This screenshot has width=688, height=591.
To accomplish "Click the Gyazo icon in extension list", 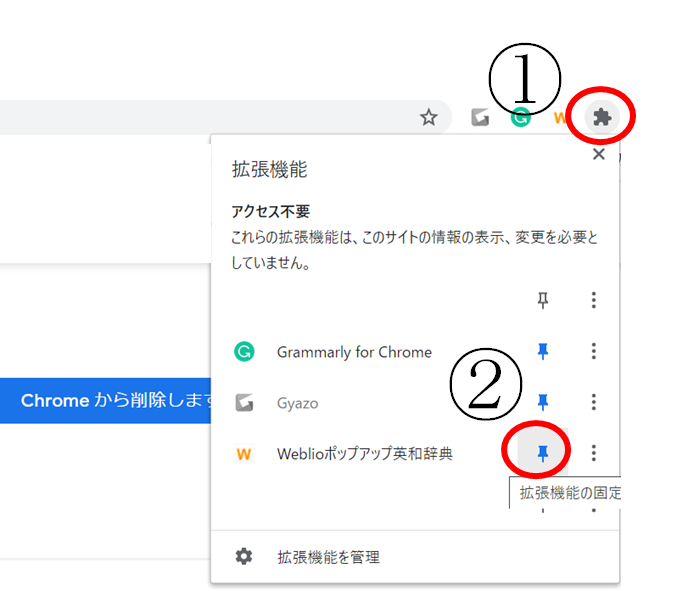I will pyautogui.click(x=244, y=402).
